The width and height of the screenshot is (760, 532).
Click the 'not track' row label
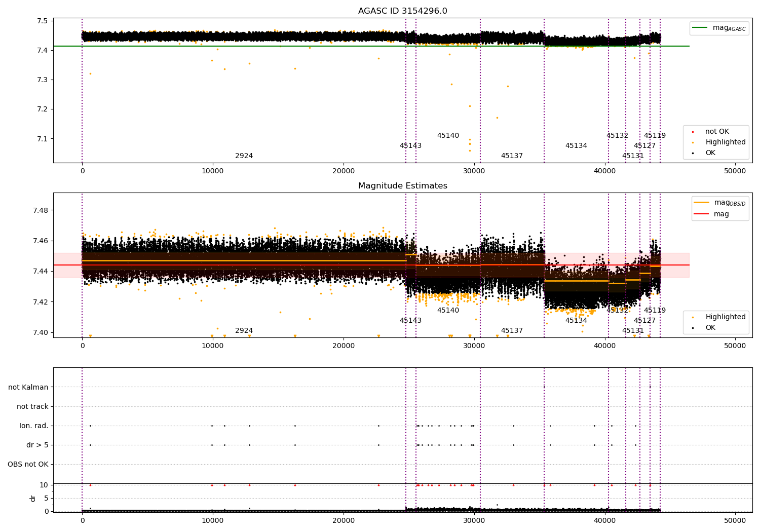[32, 406]
